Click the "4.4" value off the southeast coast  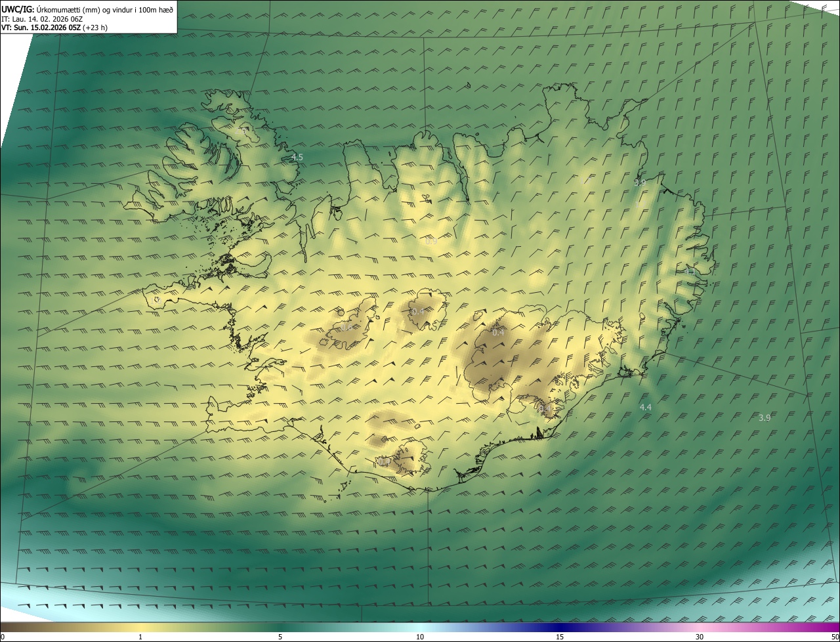[646, 408]
